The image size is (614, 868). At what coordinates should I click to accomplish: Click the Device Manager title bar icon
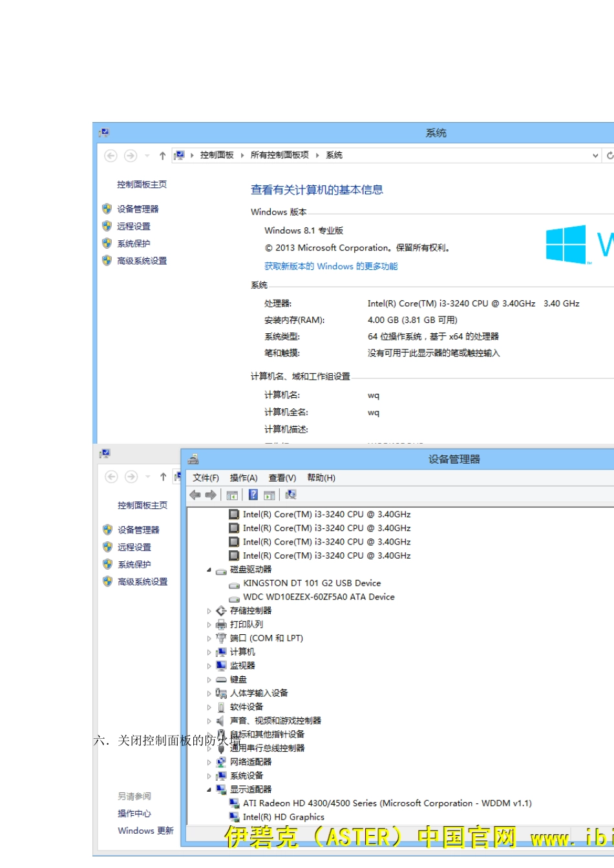[x=193, y=459]
